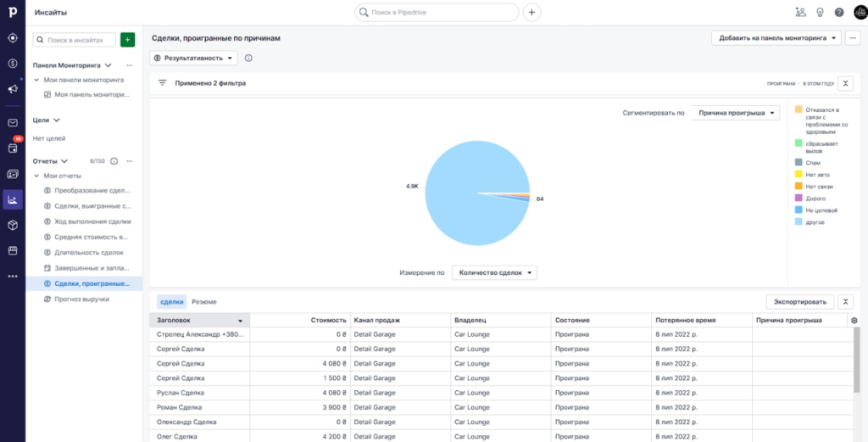868x442 pixels.
Task: Click green add insight plus button
Action: (127, 40)
